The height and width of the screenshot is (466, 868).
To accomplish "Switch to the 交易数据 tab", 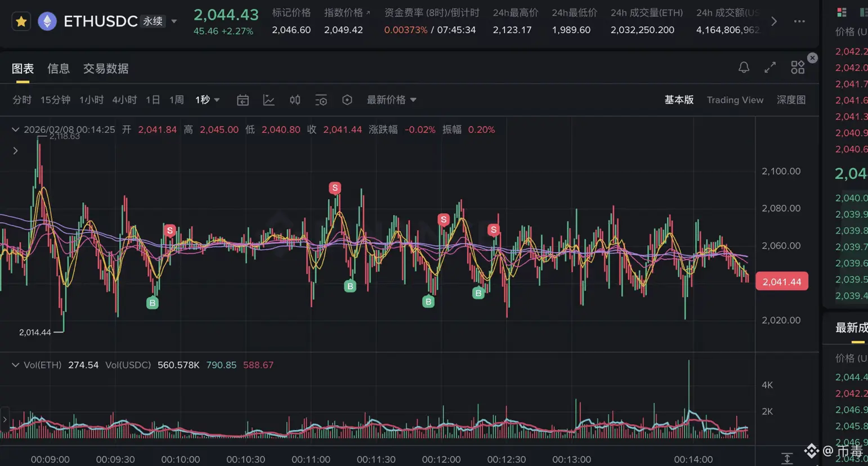I will pos(106,69).
